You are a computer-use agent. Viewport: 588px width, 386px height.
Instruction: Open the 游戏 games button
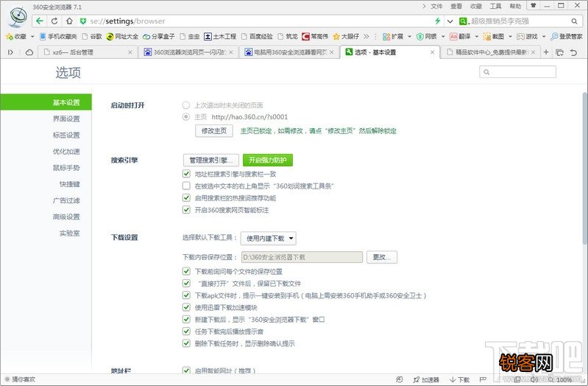point(527,36)
